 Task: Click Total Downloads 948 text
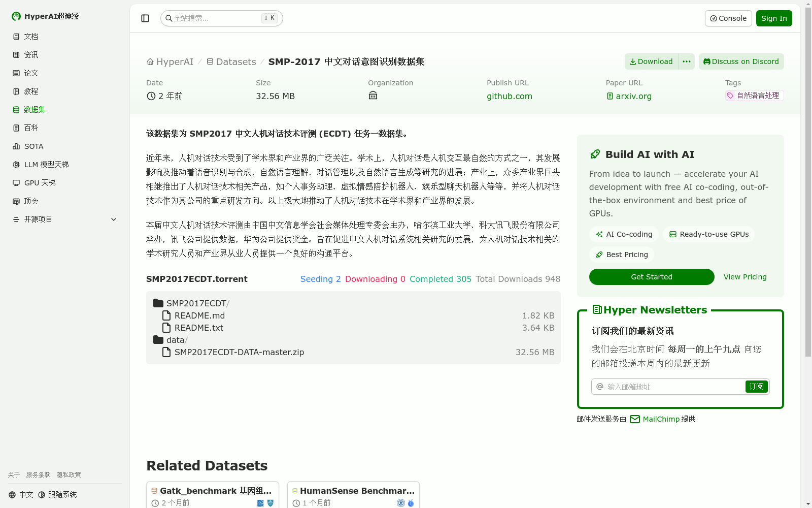pyautogui.click(x=518, y=279)
